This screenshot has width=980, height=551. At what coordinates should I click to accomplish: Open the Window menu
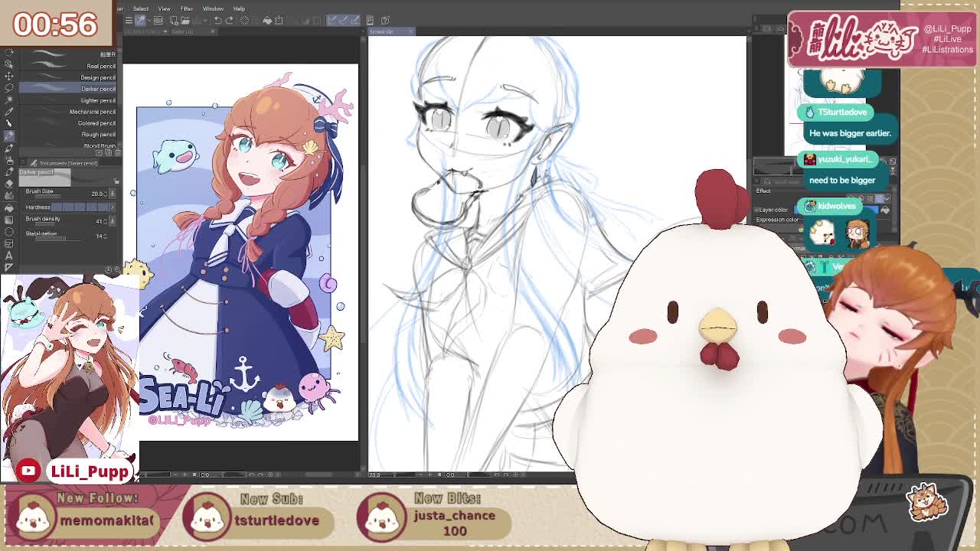pyautogui.click(x=213, y=8)
